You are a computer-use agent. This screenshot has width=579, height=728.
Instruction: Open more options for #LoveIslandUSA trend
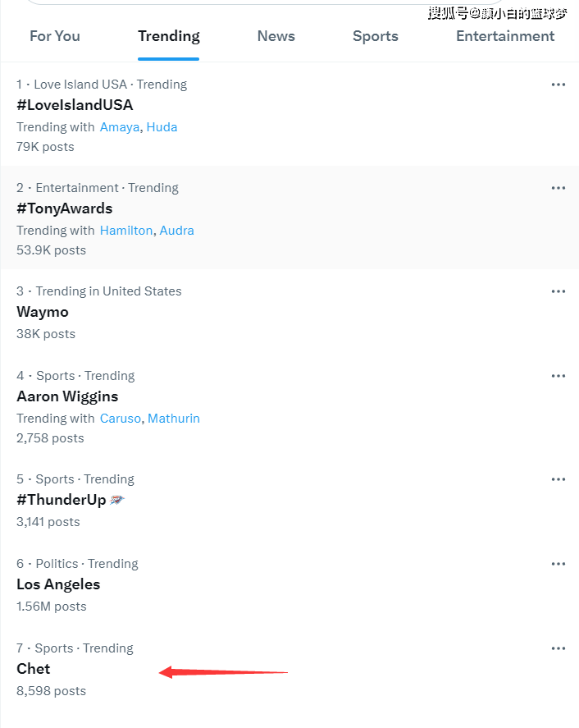(x=558, y=85)
